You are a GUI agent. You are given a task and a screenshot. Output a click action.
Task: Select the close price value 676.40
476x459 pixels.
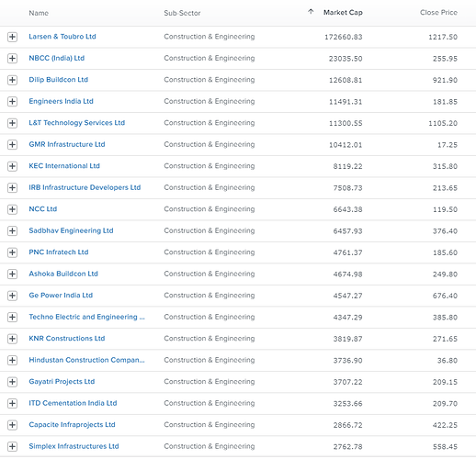(445, 296)
